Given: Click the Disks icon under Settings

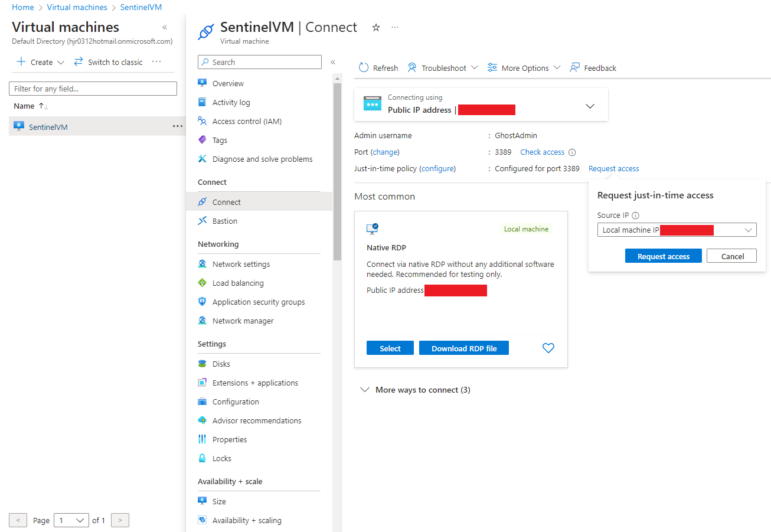Looking at the screenshot, I should [202, 364].
